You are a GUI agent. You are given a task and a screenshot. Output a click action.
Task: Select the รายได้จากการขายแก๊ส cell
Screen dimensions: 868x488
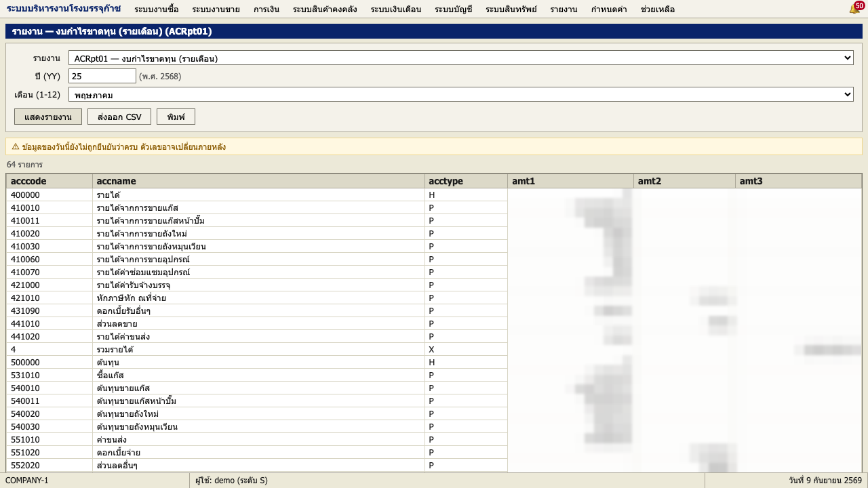coord(258,207)
